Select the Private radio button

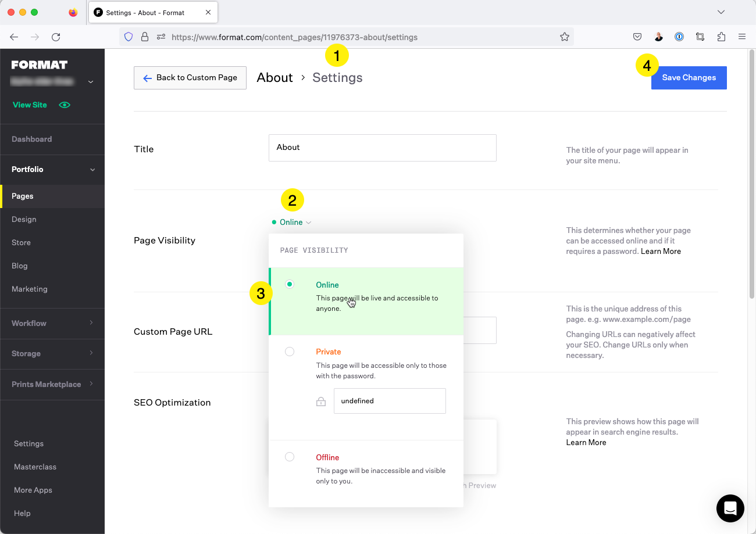[x=290, y=352]
